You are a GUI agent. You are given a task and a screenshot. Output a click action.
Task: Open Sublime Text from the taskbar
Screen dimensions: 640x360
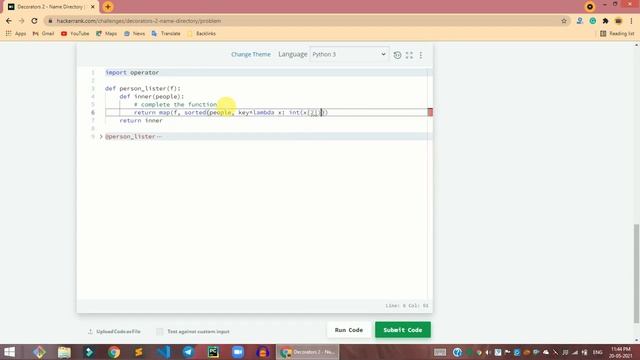coord(139,352)
